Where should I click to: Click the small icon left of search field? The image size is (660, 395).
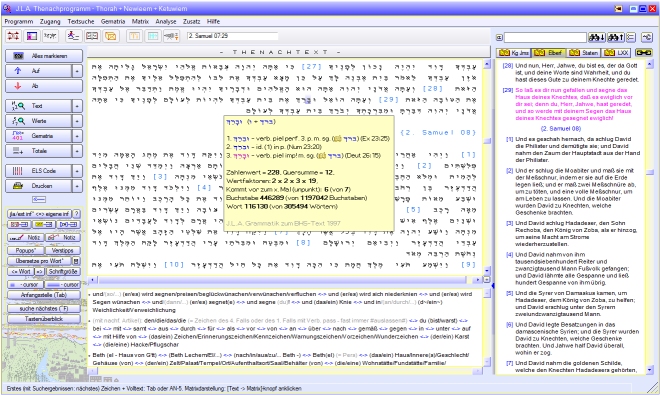(x=499, y=38)
